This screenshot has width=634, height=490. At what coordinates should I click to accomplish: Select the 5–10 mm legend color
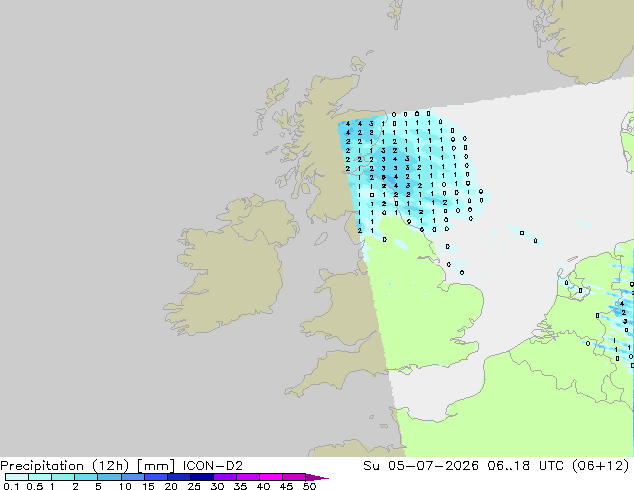tap(109, 477)
